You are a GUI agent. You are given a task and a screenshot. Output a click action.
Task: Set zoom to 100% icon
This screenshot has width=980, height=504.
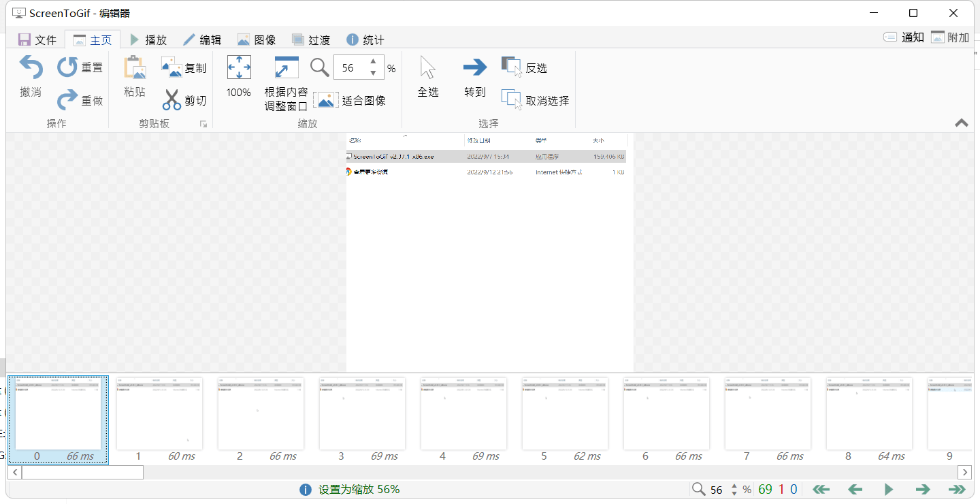tap(239, 68)
